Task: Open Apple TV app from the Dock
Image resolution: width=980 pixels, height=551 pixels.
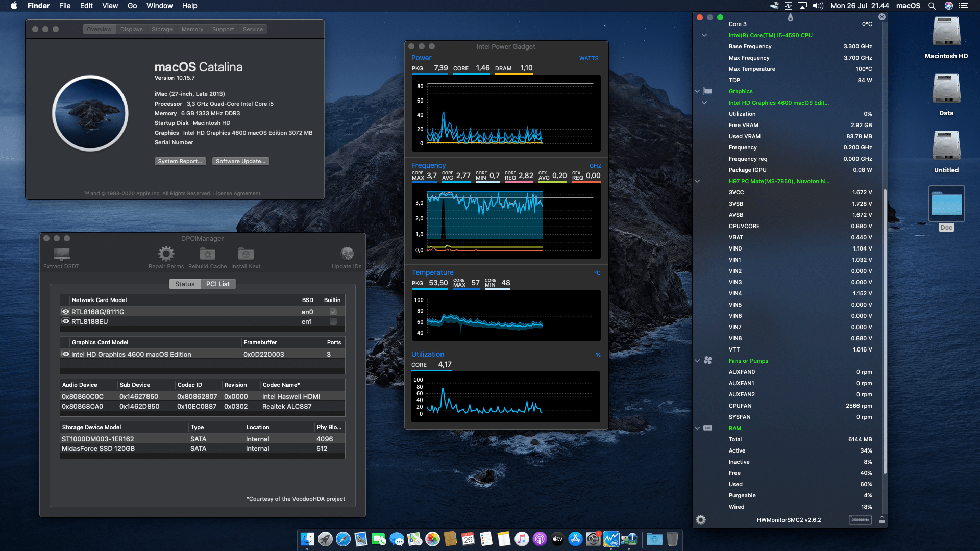Action: pos(557,539)
